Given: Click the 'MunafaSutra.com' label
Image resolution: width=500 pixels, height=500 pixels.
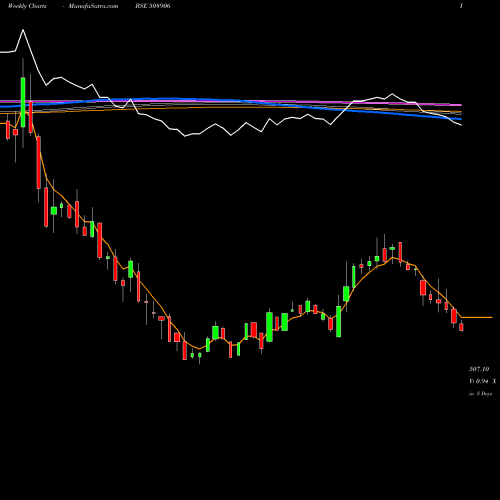Looking at the screenshot, I should pos(93,6).
